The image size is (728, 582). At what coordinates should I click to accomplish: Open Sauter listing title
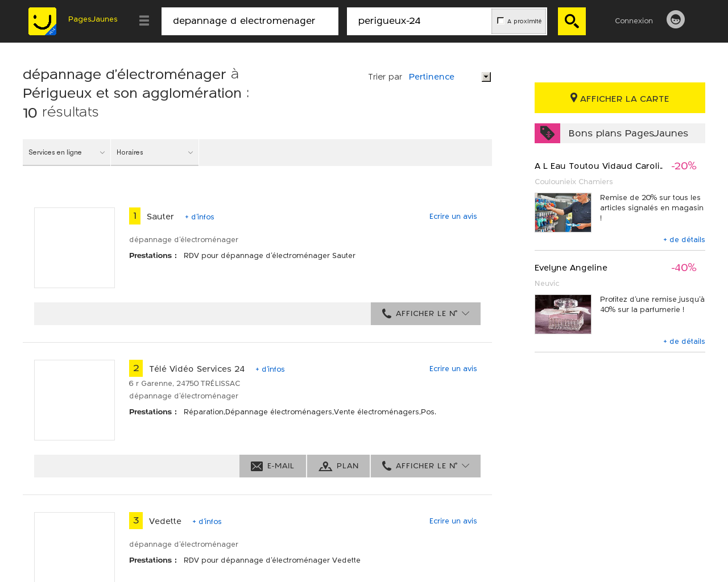(160, 217)
